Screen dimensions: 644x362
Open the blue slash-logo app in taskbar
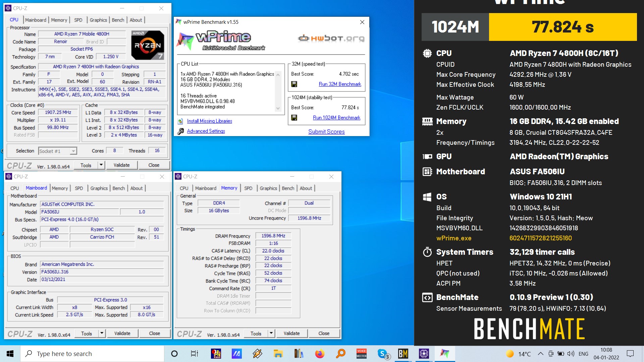point(236,354)
